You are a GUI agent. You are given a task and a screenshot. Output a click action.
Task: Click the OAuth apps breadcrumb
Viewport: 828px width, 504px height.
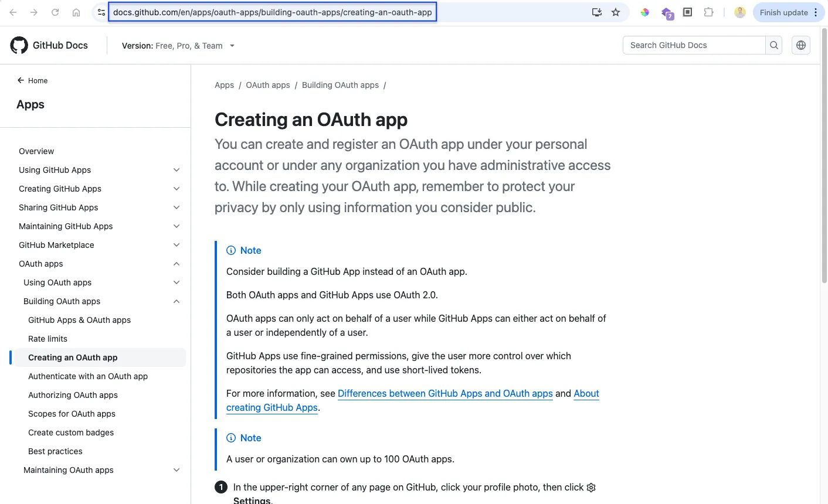pos(268,85)
